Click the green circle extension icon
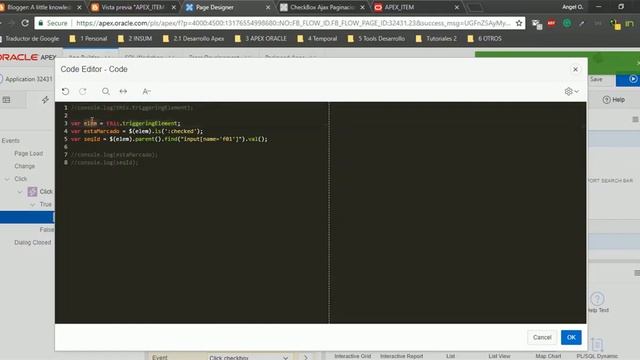Viewport: 640px width, 360px height. click(567, 23)
